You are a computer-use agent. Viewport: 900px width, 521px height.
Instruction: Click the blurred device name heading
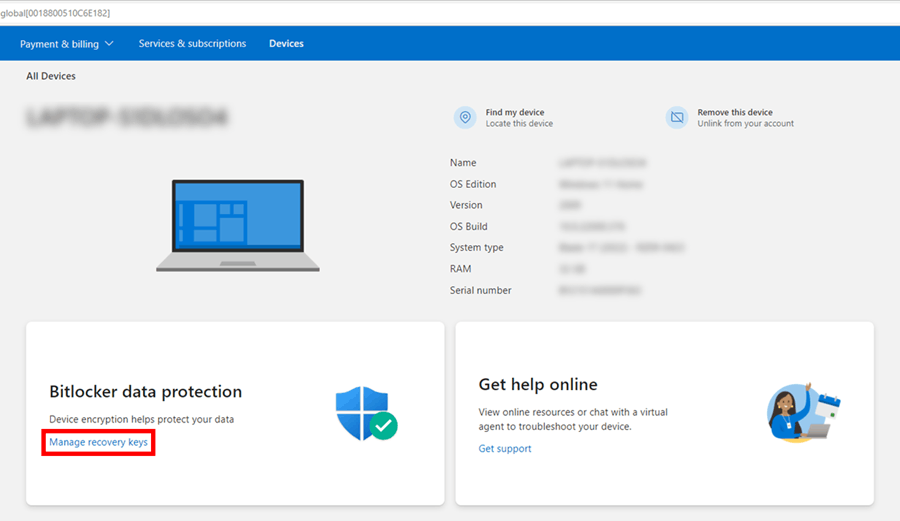coord(128,118)
